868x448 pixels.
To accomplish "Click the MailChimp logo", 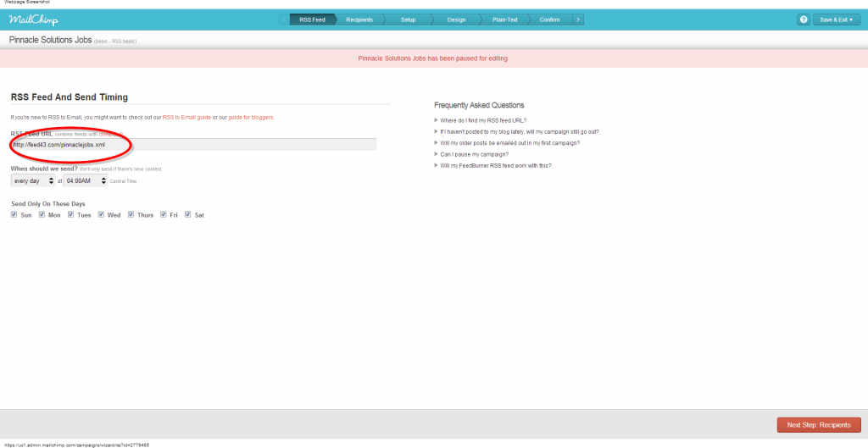I will click(x=33, y=20).
